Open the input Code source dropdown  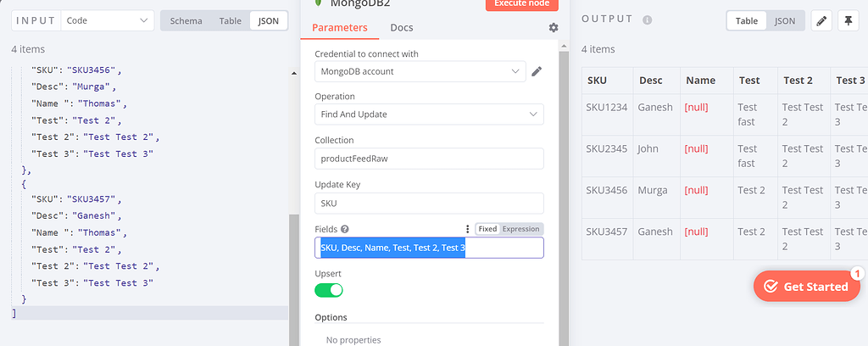pos(108,20)
